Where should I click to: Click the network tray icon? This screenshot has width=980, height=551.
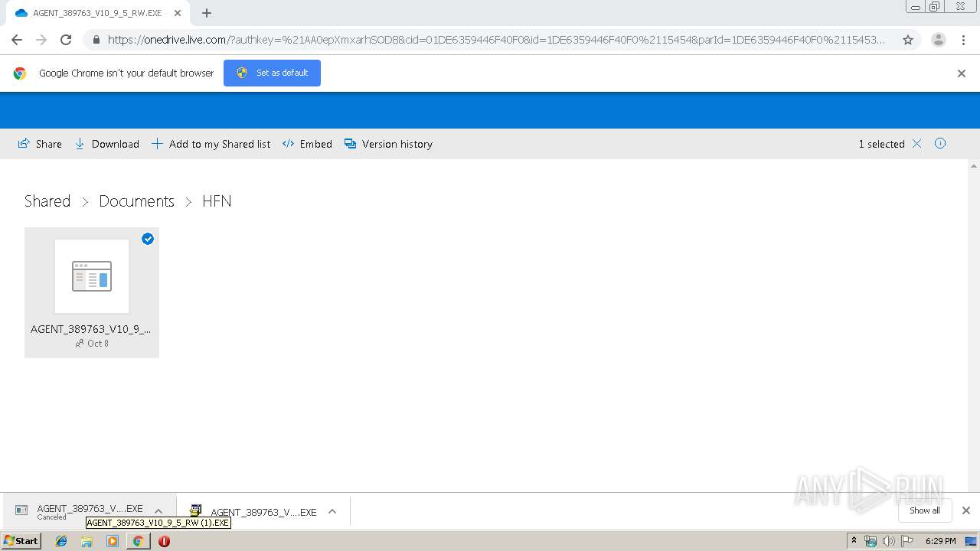pos(871,541)
